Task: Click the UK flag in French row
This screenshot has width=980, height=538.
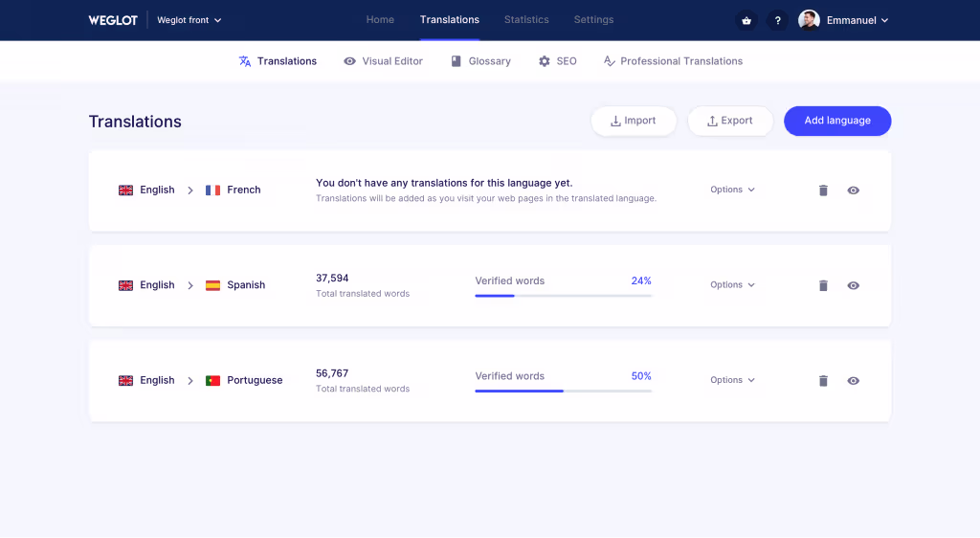Action: pyautogui.click(x=125, y=190)
